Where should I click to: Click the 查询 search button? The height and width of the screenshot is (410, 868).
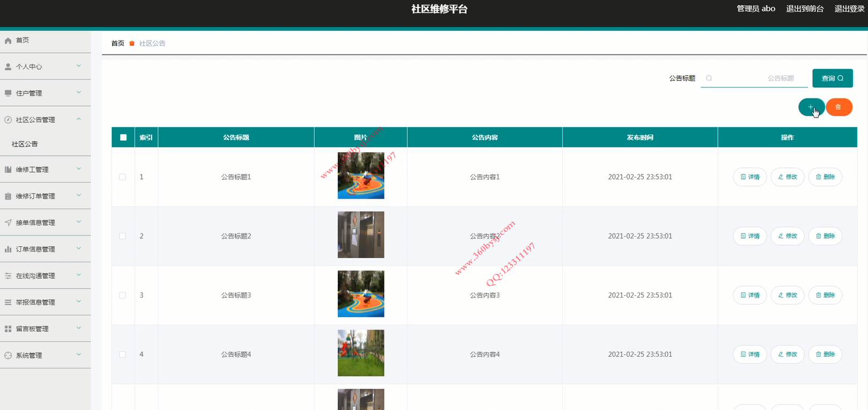click(833, 78)
